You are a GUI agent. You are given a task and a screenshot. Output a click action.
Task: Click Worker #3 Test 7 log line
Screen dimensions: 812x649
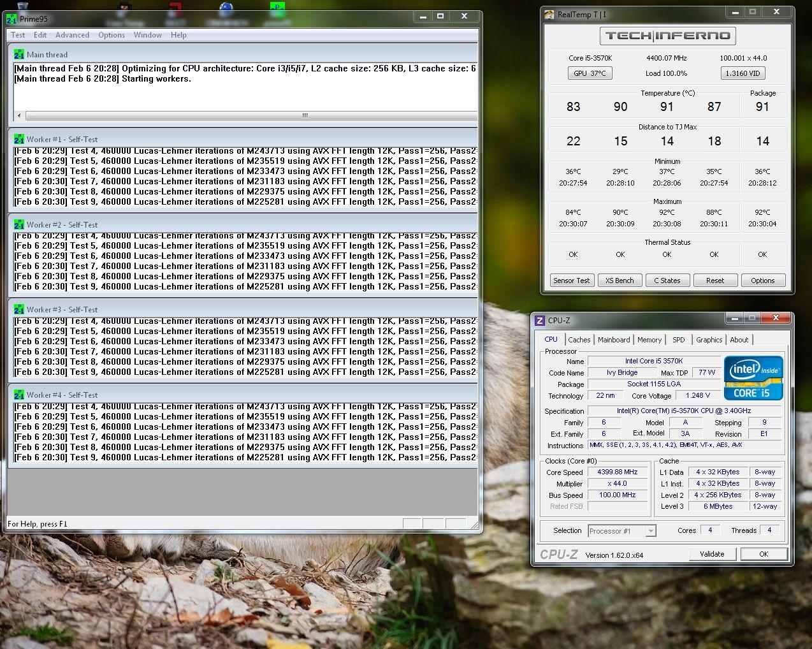[245, 351]
